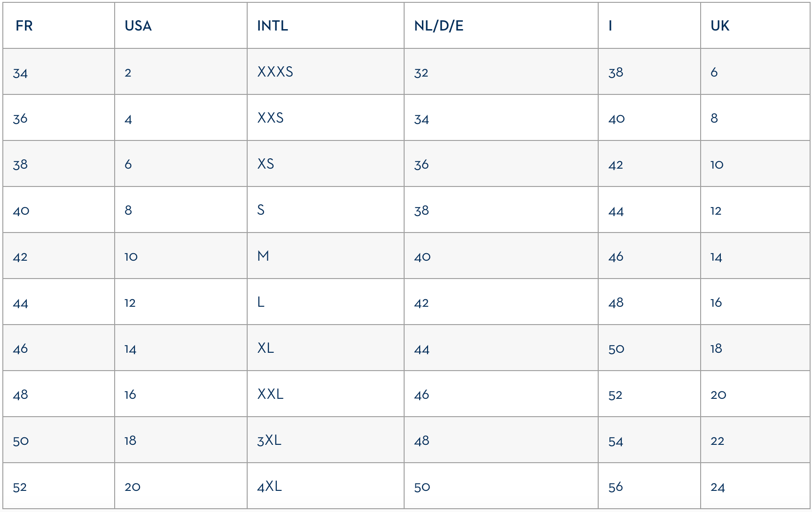Click USA size 20 cell

pos(133,487)
